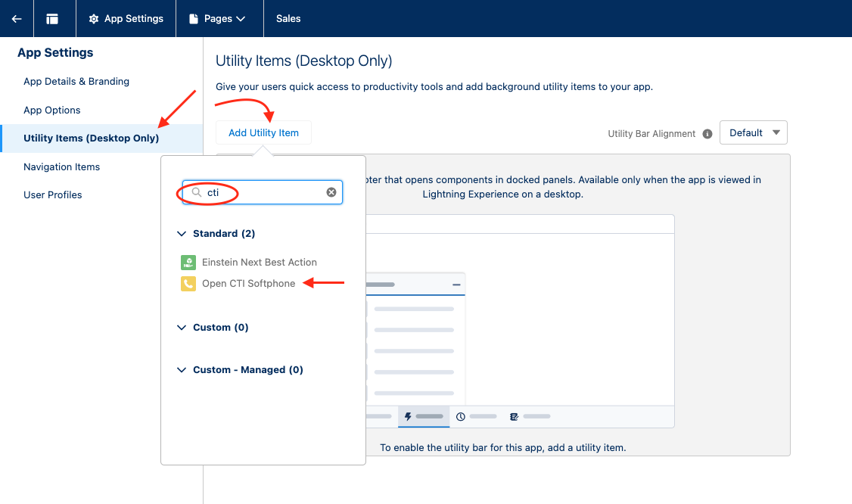Click the Add Utility Item button
This screenshot has height=504, width=852.
(263, 132)
